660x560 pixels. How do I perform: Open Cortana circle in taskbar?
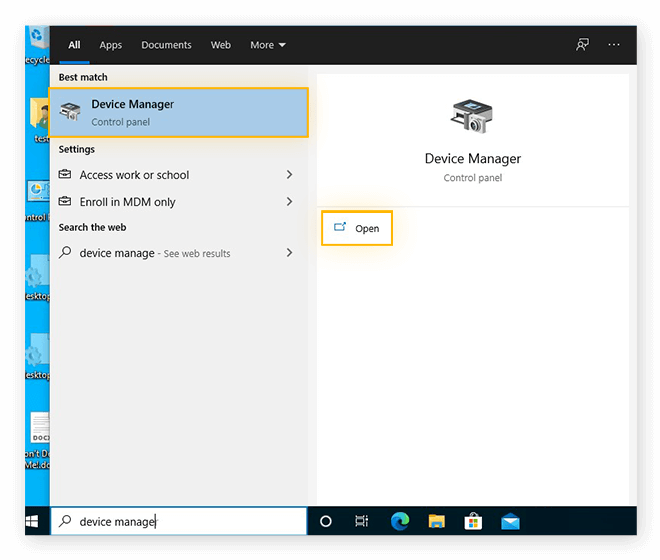[x=326, y=522]
